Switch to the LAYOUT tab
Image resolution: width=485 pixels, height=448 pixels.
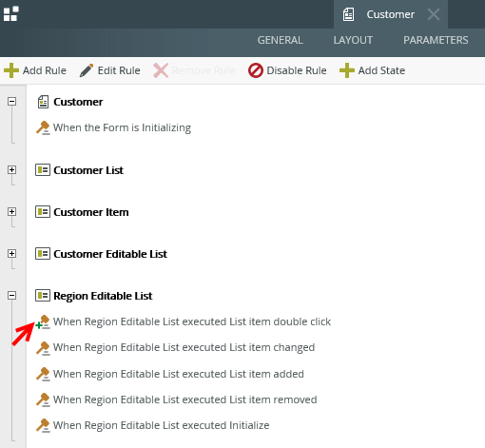[353, 40]
